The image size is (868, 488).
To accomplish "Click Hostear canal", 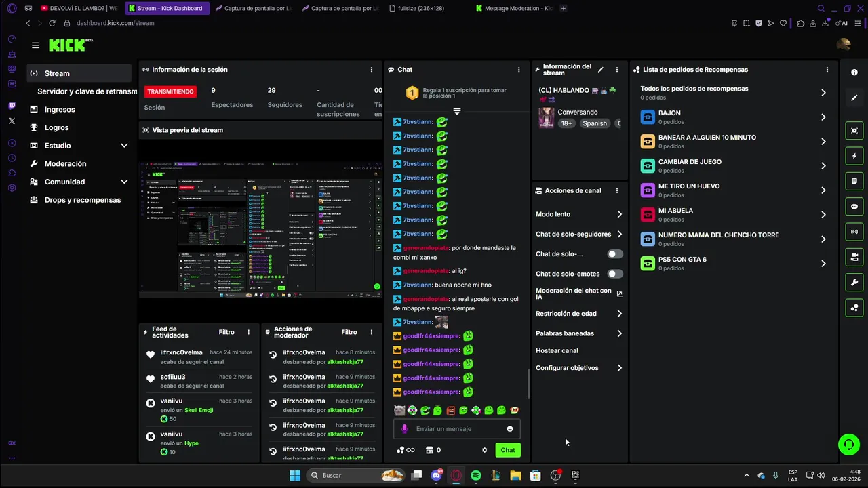I will (557, 351).
